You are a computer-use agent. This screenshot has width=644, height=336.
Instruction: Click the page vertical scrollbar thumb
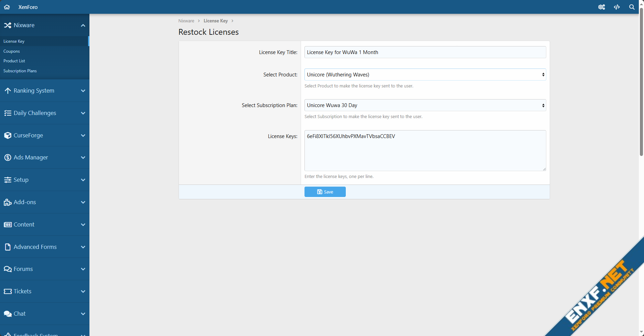click(x=641, y=81)
